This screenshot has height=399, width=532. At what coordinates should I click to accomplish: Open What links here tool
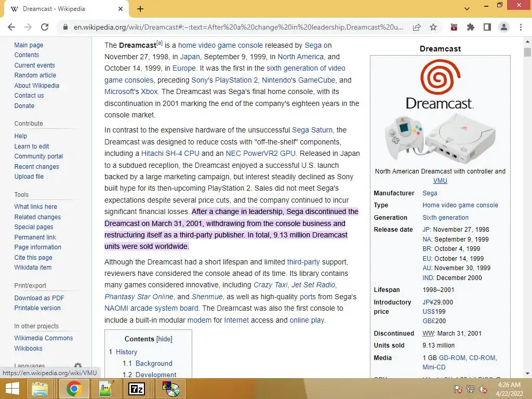coord(36,207)
